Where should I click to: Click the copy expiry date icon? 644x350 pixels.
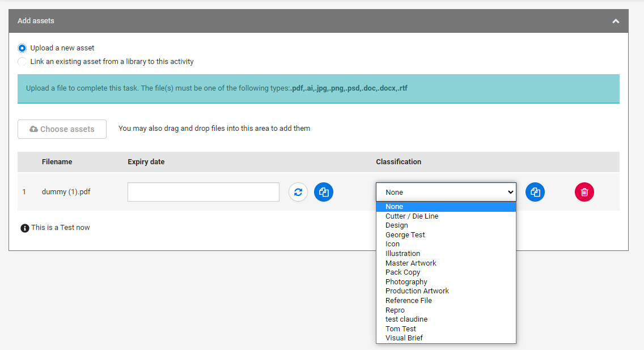[324, 192]
